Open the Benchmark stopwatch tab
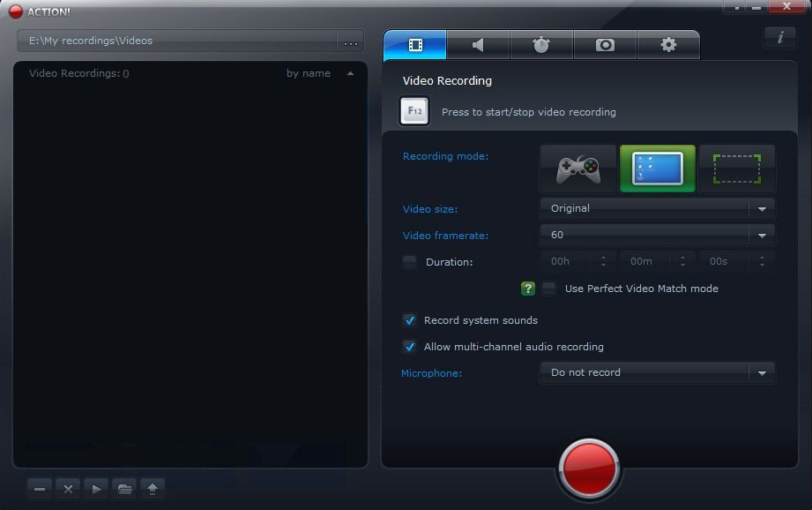 541,45
